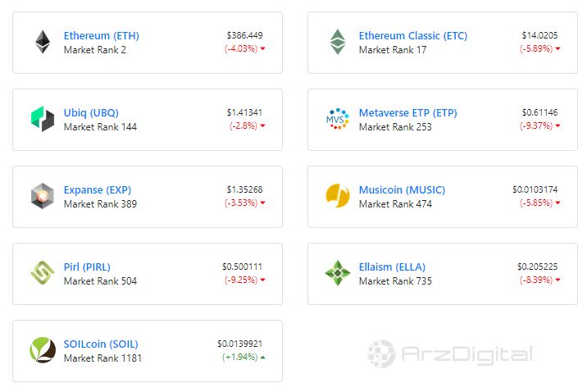Click the Market Rank 735 text
Image resolution: width=587 pixels, height=392 pixels.
point(395,281)
